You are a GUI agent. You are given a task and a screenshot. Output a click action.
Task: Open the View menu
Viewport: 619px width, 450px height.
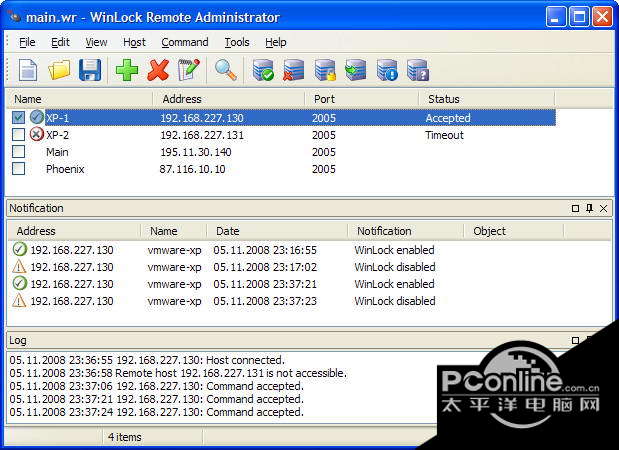(96, 42)
